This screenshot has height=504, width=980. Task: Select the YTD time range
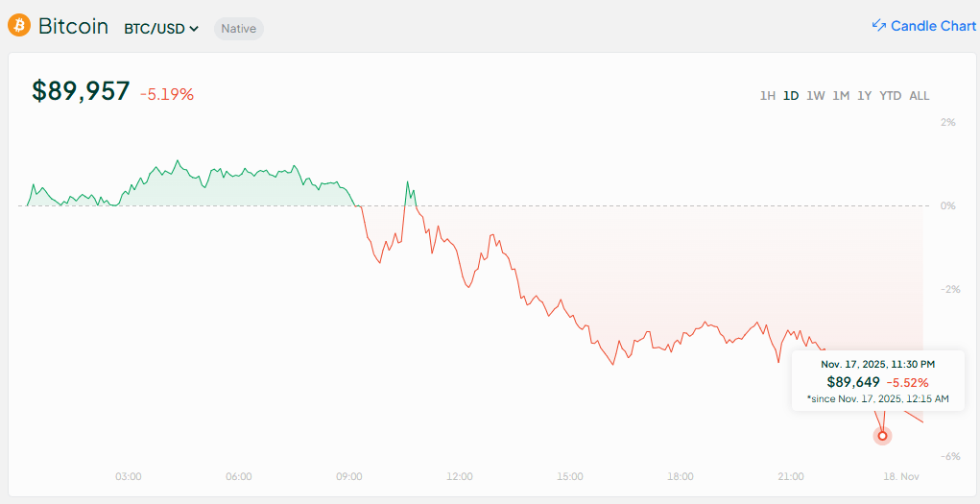click(891, 96)
